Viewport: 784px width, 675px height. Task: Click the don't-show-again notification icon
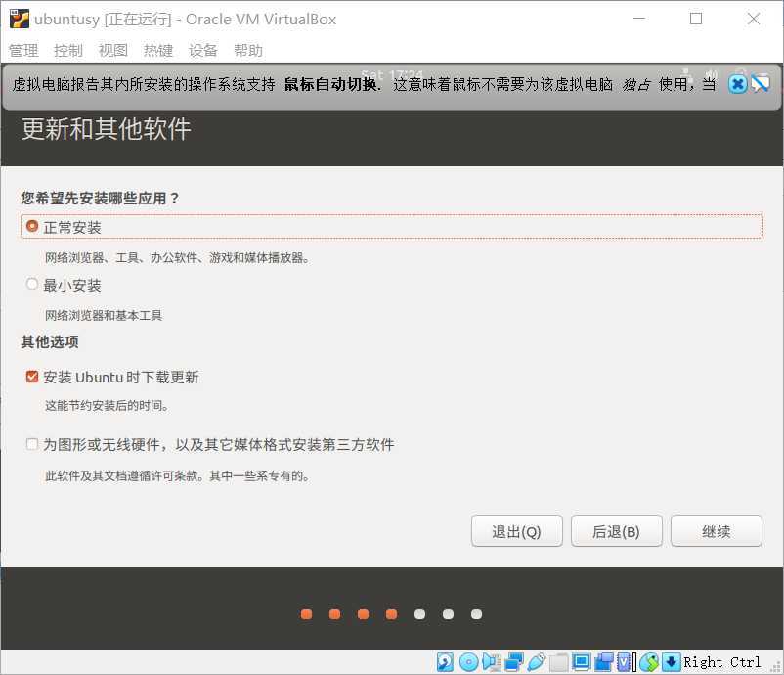(x=760, y=83)
